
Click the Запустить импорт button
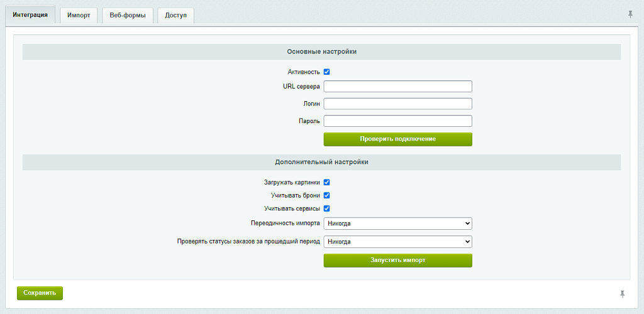click(x=397, y=261)
